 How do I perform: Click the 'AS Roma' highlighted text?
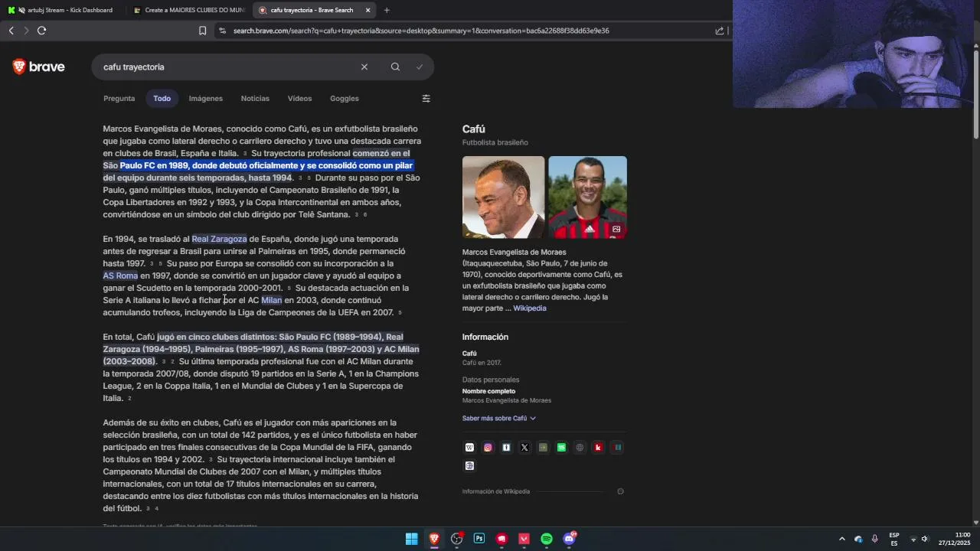click(120, 275)
